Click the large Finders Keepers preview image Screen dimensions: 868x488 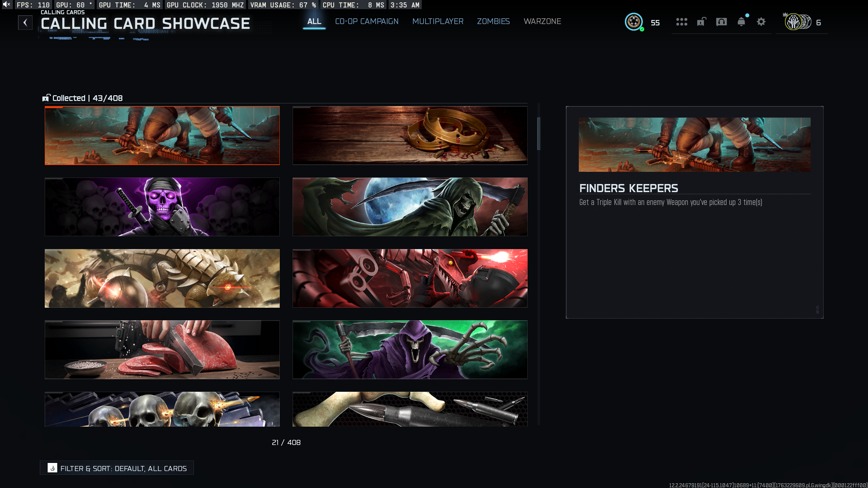pos(695,145)
